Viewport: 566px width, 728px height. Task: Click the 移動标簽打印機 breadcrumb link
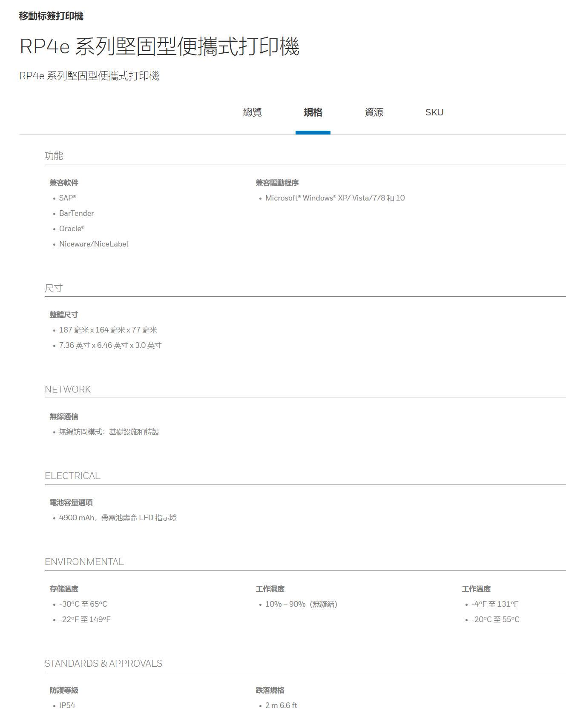point(51,16)
